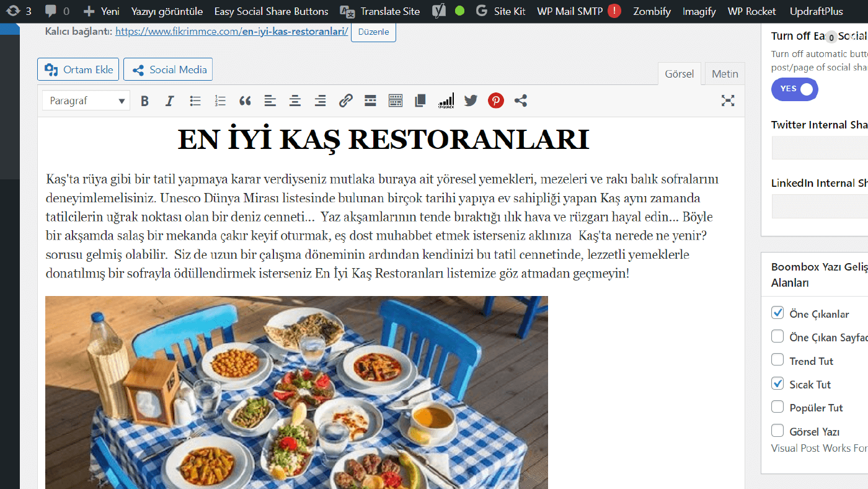Click the LinkedIn Internal Share input field
The width and height of the screenshot is (868, 489).
pyautogui.click(x=820, y=207)
